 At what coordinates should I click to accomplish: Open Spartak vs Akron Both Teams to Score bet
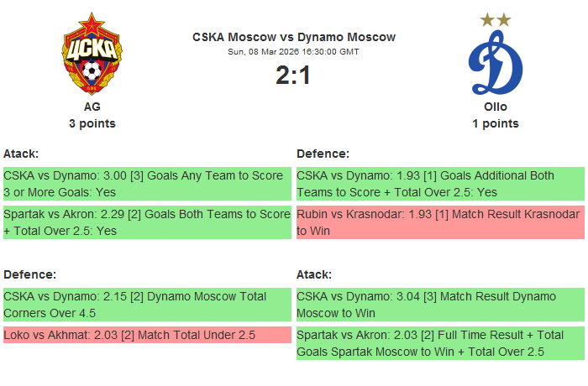pos(147,222)
